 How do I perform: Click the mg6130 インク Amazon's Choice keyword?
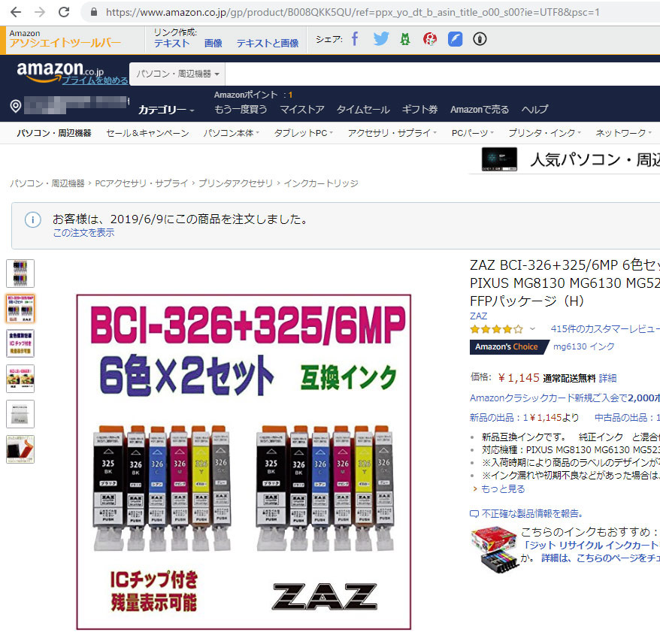click(x=583, y=346)
